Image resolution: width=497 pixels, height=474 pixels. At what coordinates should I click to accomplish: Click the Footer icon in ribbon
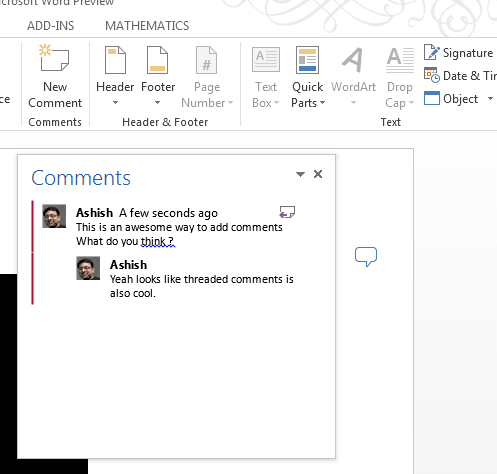tap(157, 60)
